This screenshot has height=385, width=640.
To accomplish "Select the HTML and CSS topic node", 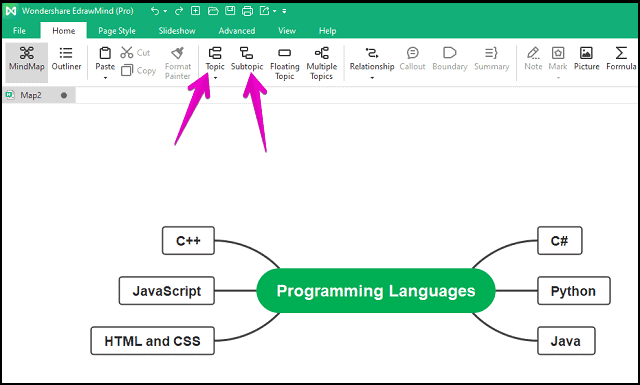I will (153, 340).
